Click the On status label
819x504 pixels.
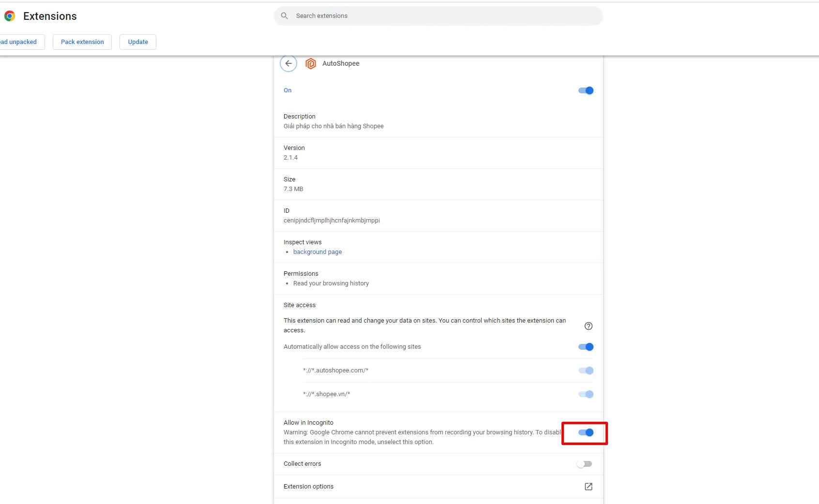[288, 90]
